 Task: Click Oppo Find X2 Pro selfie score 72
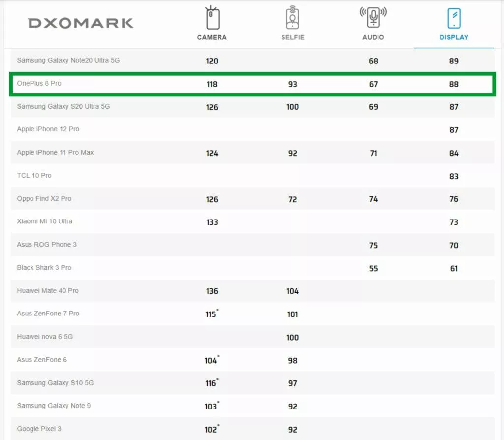pyautogui.click(x=292, y=200)
